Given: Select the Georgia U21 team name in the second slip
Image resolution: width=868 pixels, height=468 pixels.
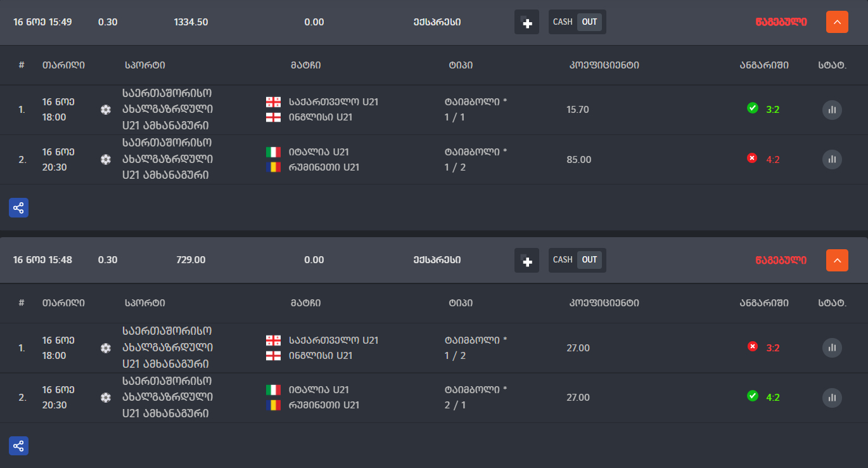Looking at the screenshot, I should pos(333,341).
